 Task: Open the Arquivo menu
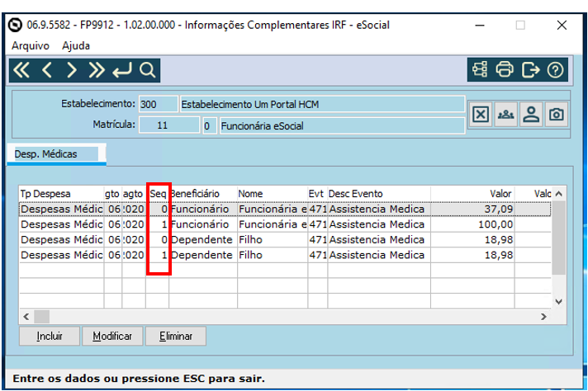(31, 45)
